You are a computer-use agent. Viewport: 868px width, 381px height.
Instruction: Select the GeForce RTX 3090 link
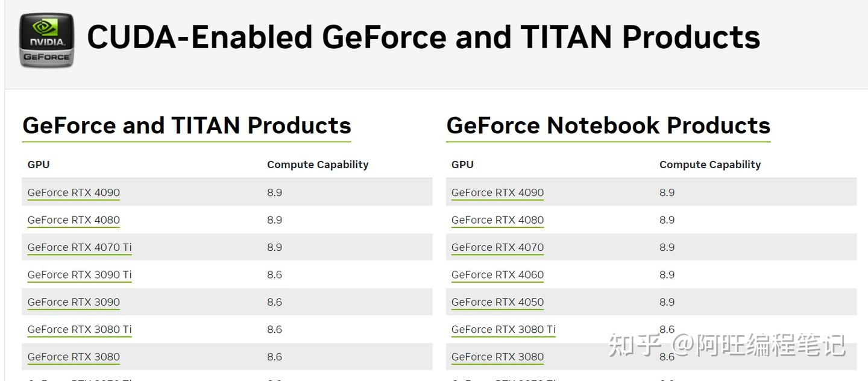click(x=74, y=302)
